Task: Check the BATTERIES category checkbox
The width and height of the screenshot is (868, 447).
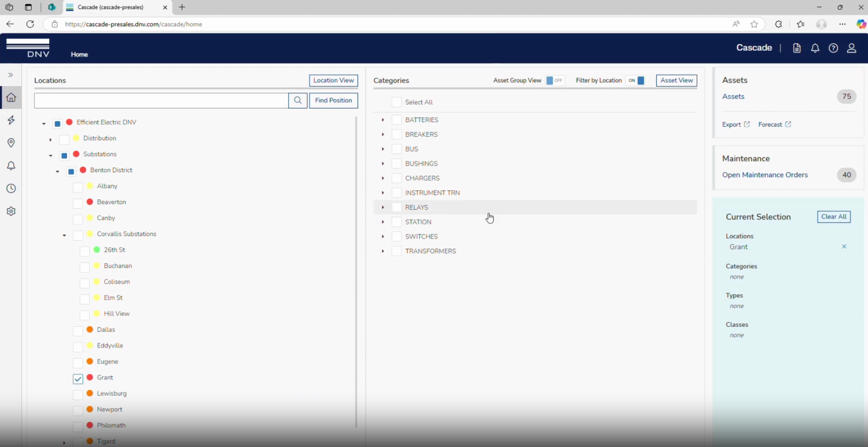Action: [397, 120]
